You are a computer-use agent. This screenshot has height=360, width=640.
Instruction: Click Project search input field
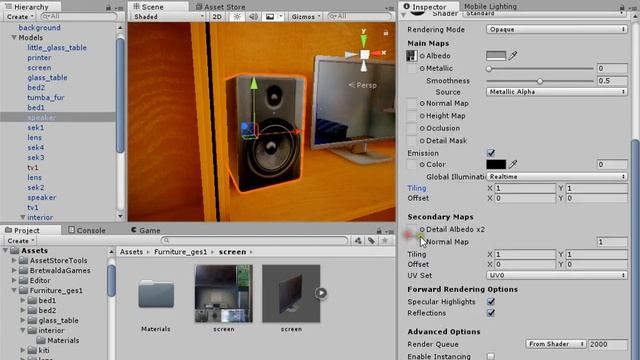coord(255,241)
